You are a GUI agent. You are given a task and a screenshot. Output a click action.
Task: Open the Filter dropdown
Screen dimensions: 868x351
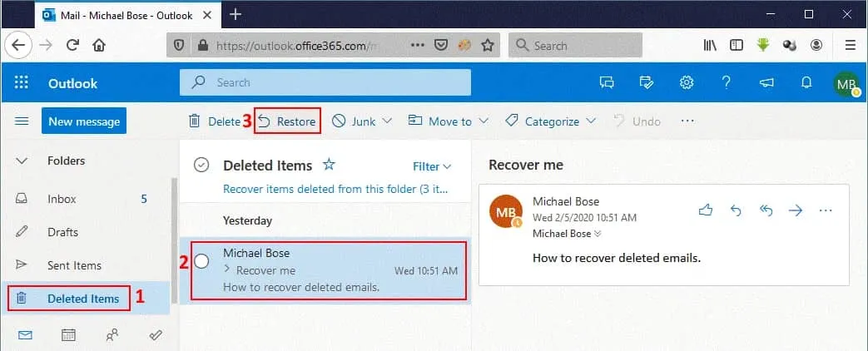click(432, 166)
